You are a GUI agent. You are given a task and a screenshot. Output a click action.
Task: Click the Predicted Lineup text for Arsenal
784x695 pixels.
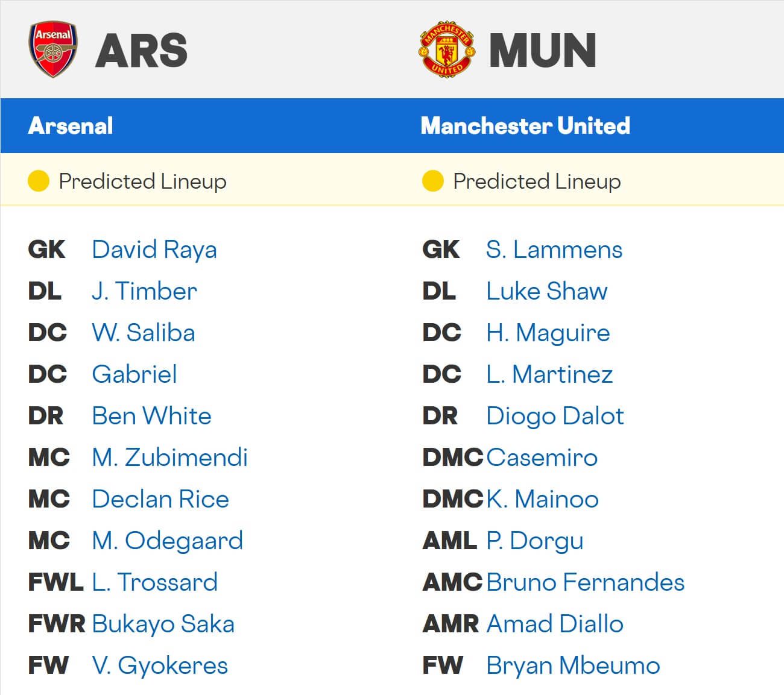[x=142, y=180]
